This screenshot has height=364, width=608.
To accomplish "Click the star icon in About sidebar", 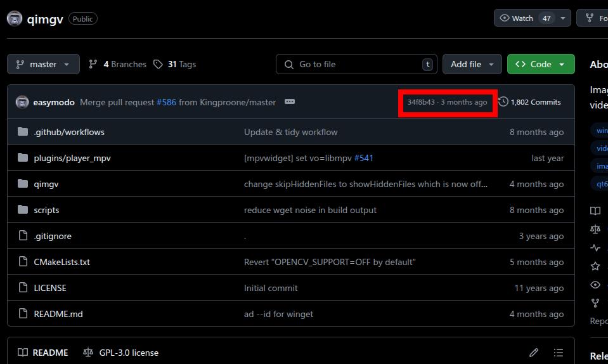I will (595, 266).
